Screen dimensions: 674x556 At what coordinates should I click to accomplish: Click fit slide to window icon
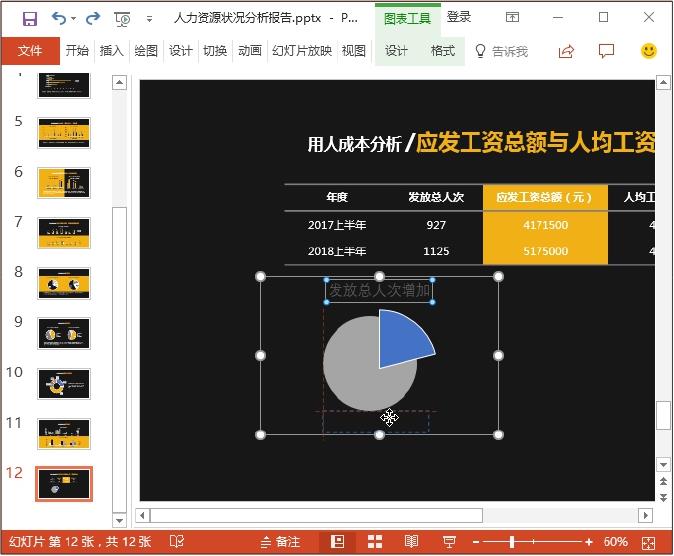click(649, 541)
